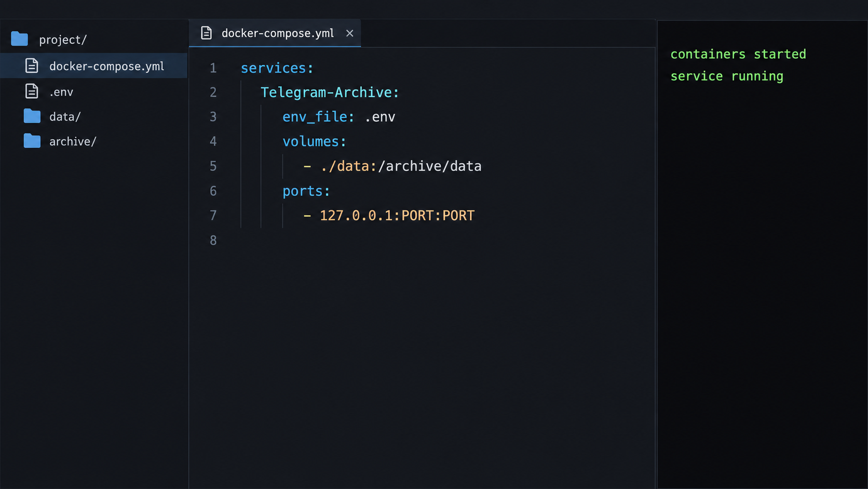This screenshot has width=868, height=489.
Task: Click the 'volumes:' key
Action: 314,141
